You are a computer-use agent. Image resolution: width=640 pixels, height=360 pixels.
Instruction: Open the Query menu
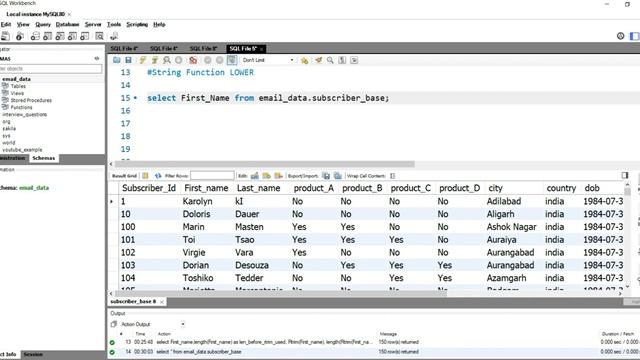[x=43, y=24]
